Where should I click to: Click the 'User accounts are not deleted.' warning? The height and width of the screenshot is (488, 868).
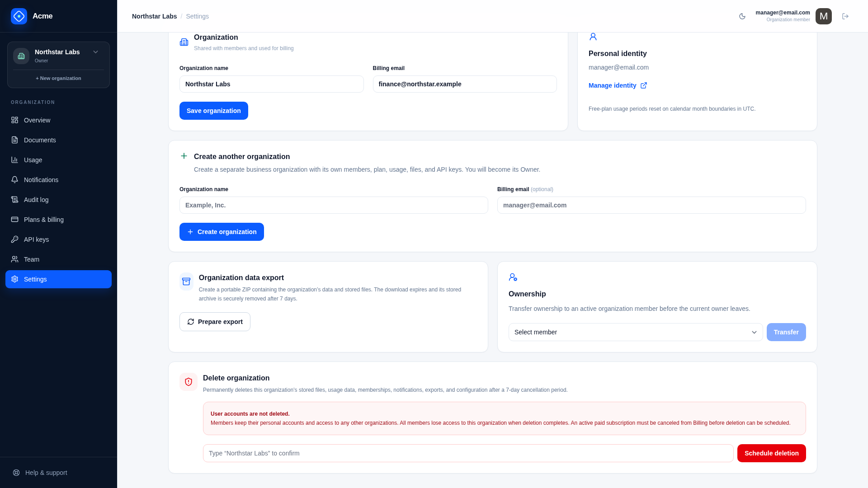(250, 414)
